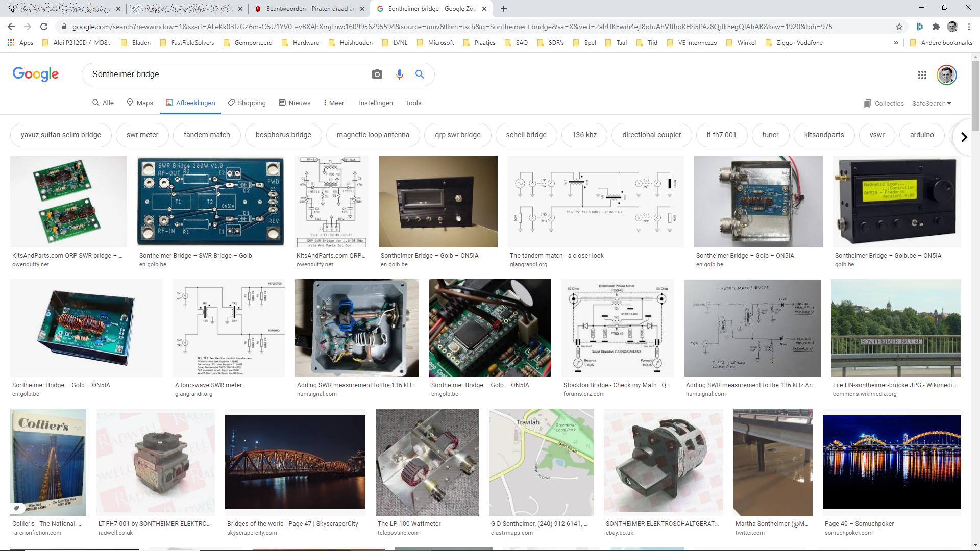The height and width of the screenshot is (551, 980).
Task: Open the Sontheimer Brücke bridge photo
Action: (896, 328)
